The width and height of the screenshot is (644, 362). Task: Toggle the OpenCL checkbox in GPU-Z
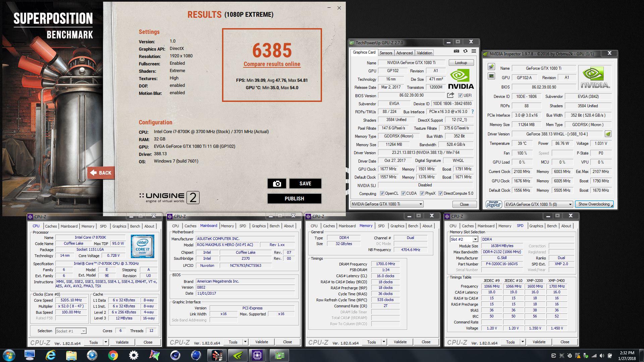pyautogui.click(x=382, y=193)
